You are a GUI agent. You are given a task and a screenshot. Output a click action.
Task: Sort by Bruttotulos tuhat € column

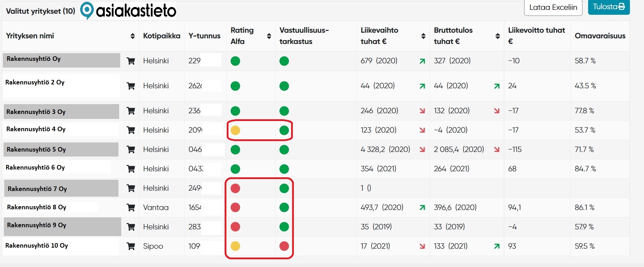tap(497, 36)
